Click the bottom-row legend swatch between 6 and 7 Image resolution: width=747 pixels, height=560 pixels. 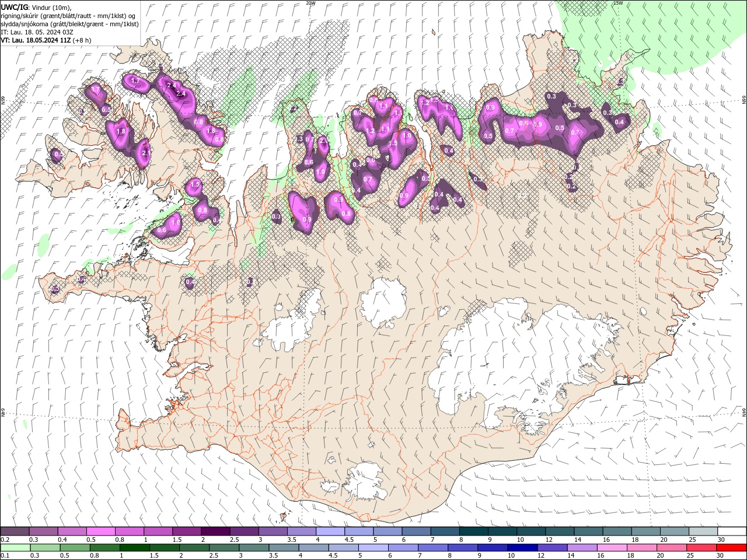tap(403, 548)
